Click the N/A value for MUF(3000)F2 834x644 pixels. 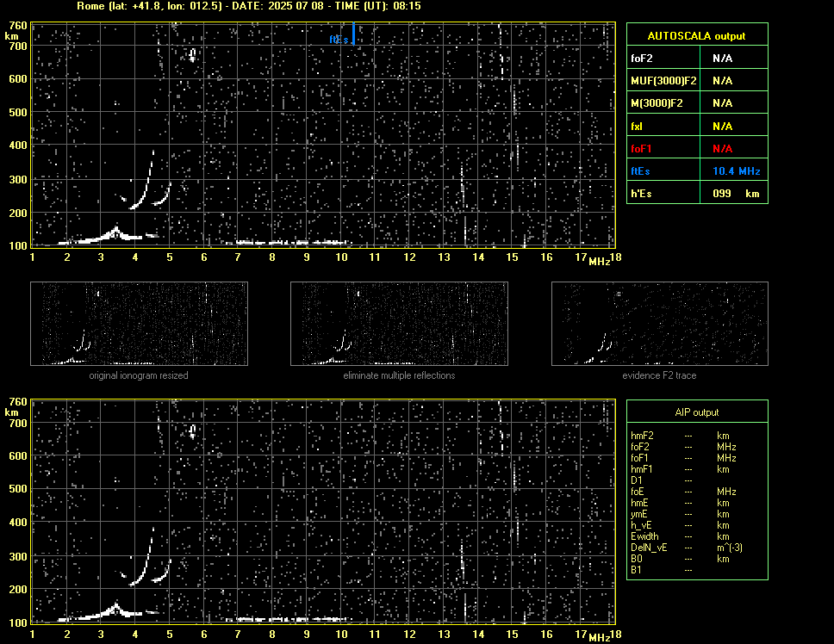click(x=722, y=81)
